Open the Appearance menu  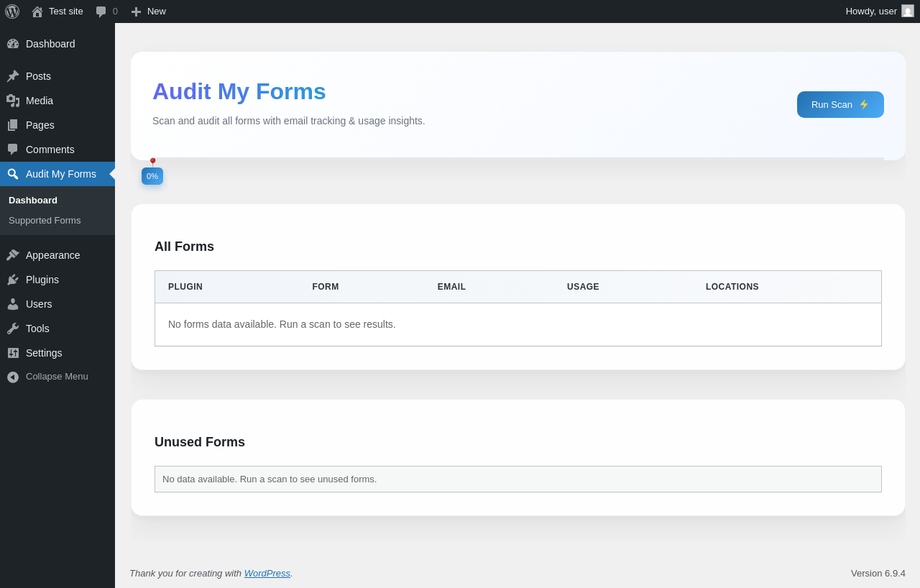click(53, 255)
